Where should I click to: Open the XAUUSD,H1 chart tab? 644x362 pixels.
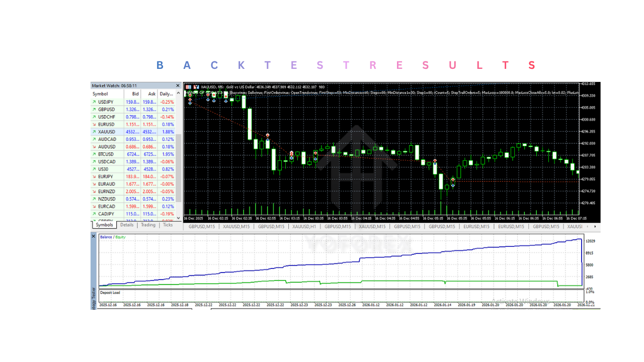[x=304, y=227]
